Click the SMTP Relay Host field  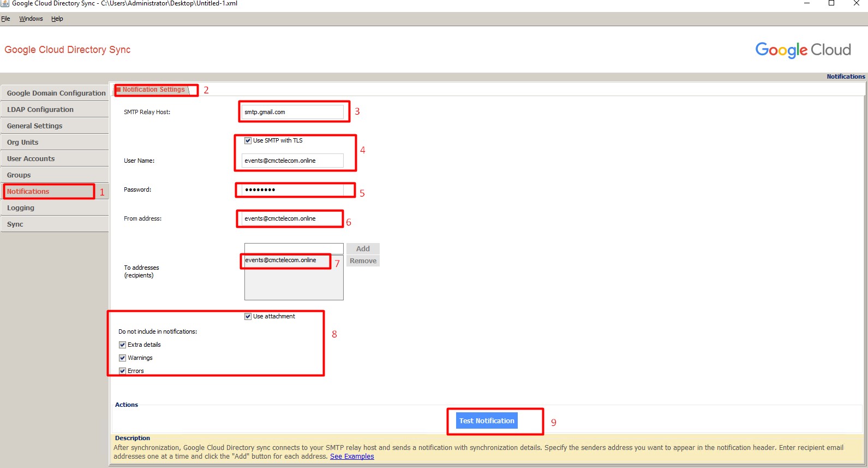(292, 112)
